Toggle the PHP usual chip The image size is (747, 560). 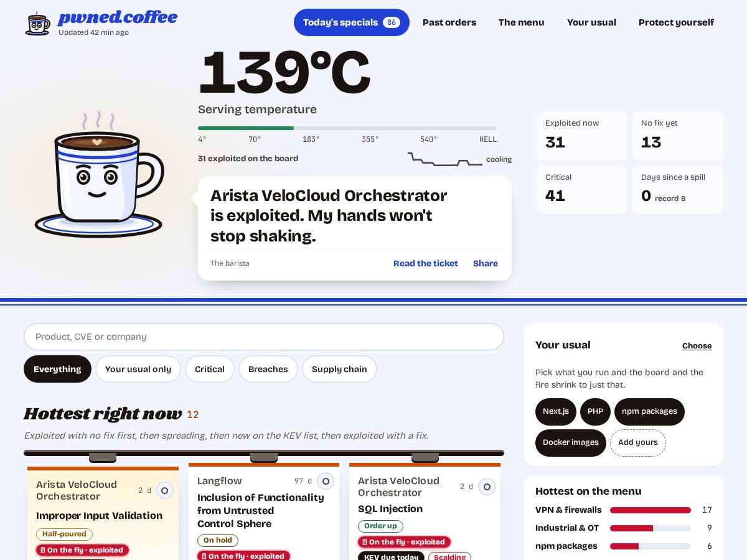pyautogui.click(x=596, y=412)
